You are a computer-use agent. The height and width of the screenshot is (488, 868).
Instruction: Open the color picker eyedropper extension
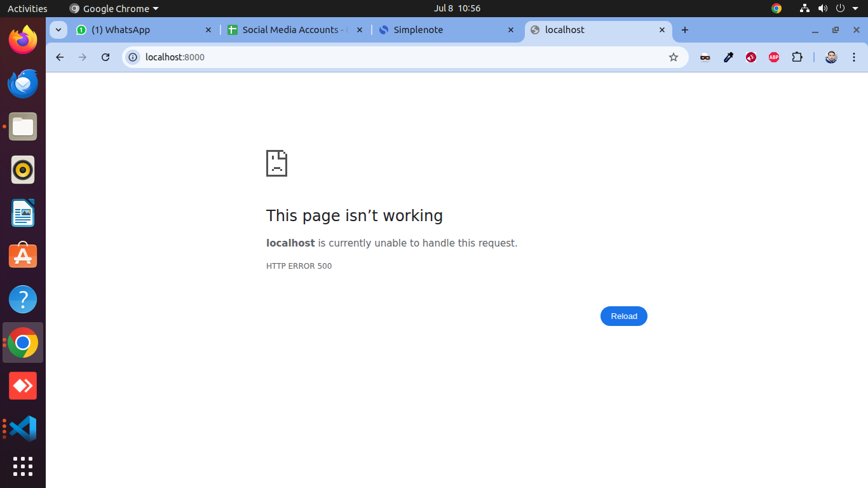pyautogui.click(x=728, y=57)
